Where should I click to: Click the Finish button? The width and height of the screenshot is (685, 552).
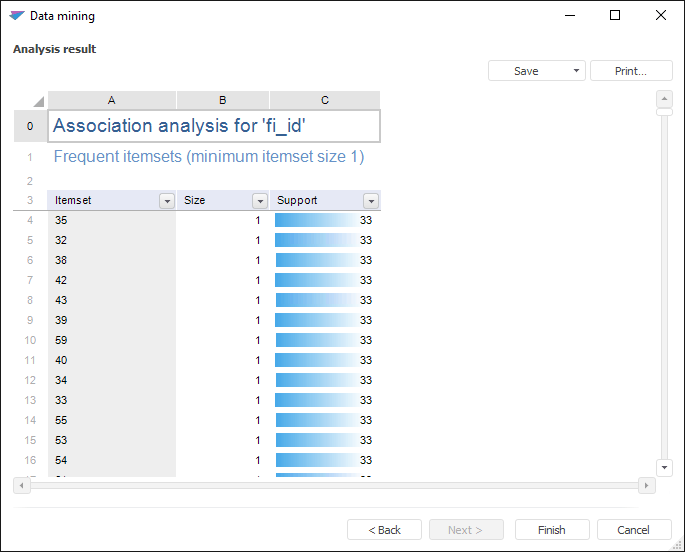point(551,530)
